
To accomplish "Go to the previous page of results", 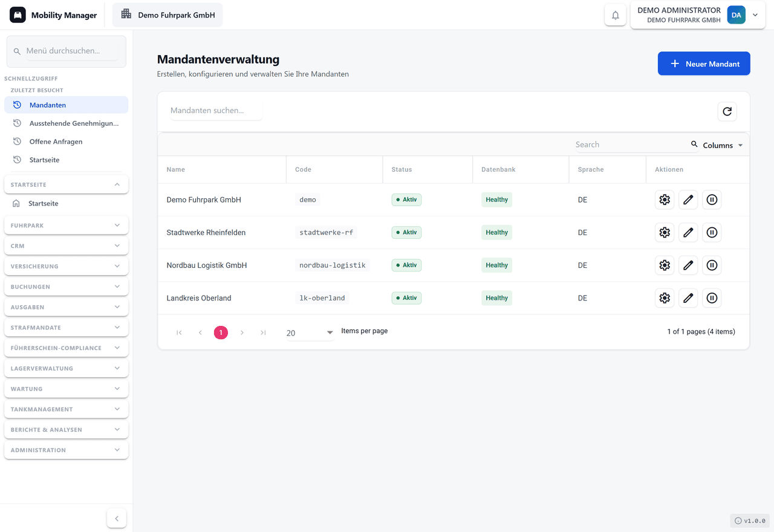I will pyautogui.click(x=200, y=332).
